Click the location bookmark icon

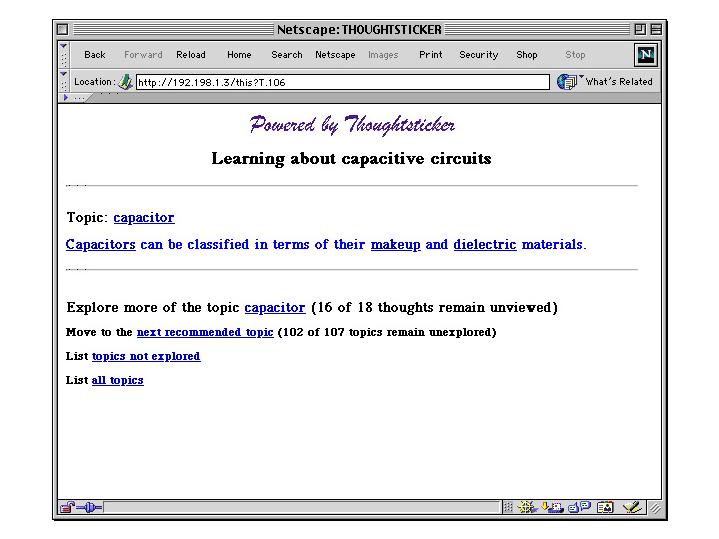pyautogui.click(x=125, y=82)
